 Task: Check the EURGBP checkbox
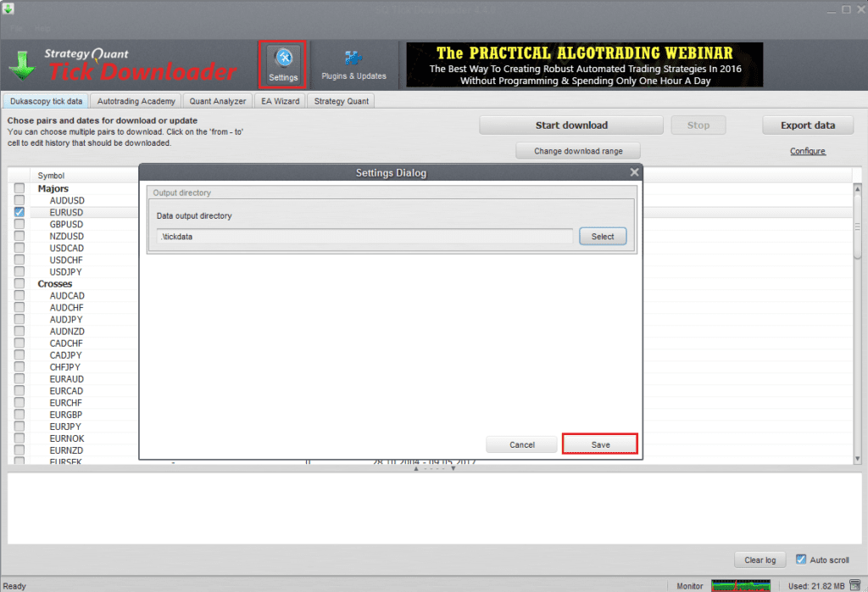pyautogui.click(x=19, y=414)
